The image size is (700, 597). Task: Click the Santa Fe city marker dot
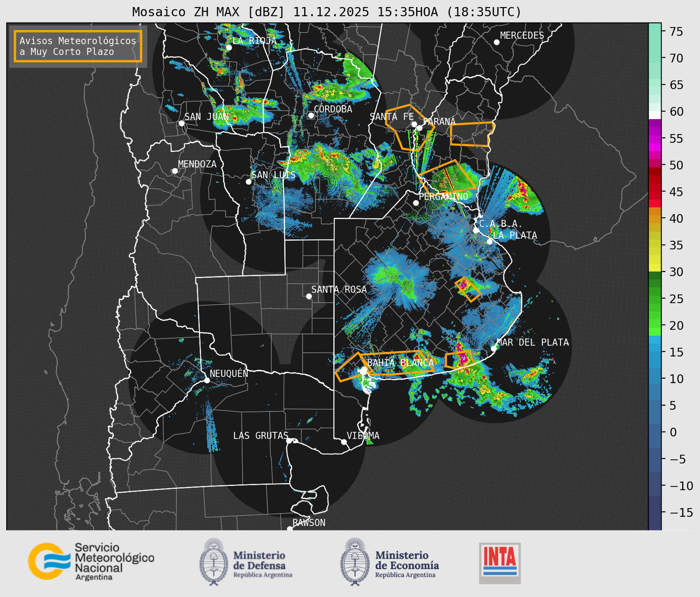[x=414, y=124]
